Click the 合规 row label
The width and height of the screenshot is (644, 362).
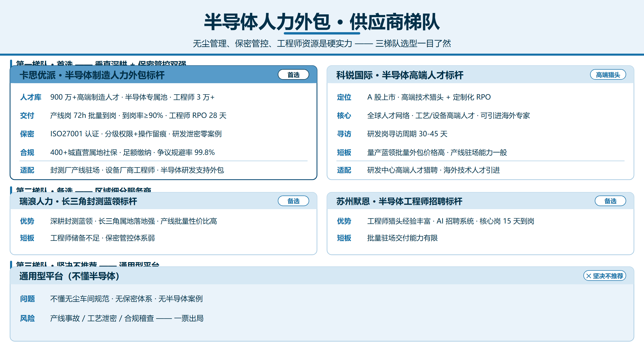click(27, 153)
